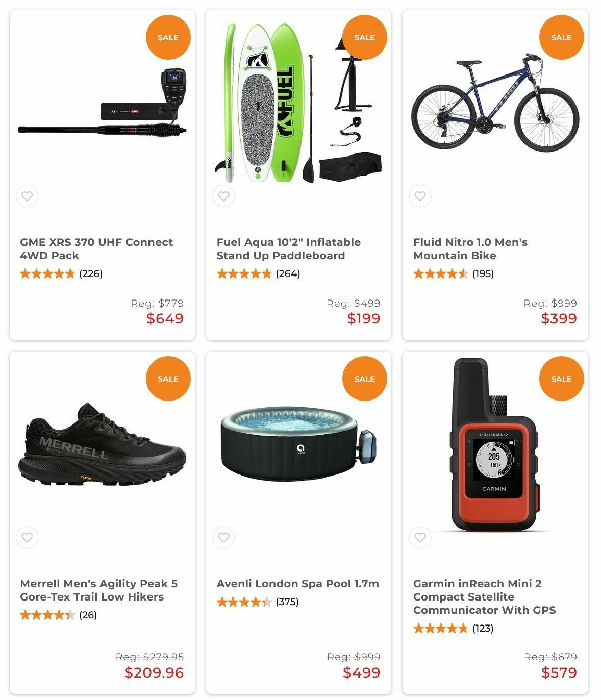Viewport: 601px width, 700px height.
Task: Open Fuel Aqua Inflatable Paddleboard product link
Action: 289,249
